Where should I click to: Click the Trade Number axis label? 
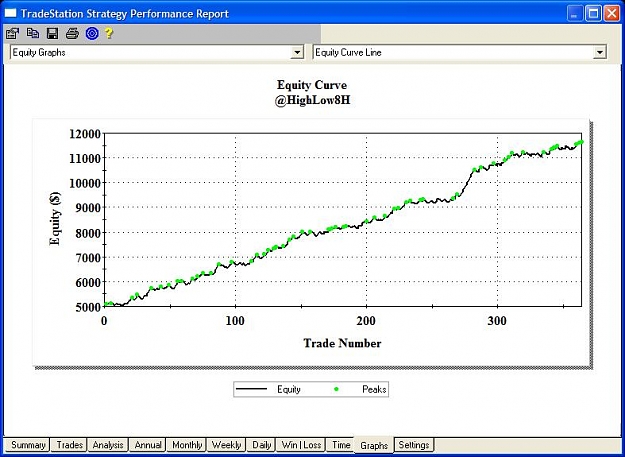click(342, 343)
